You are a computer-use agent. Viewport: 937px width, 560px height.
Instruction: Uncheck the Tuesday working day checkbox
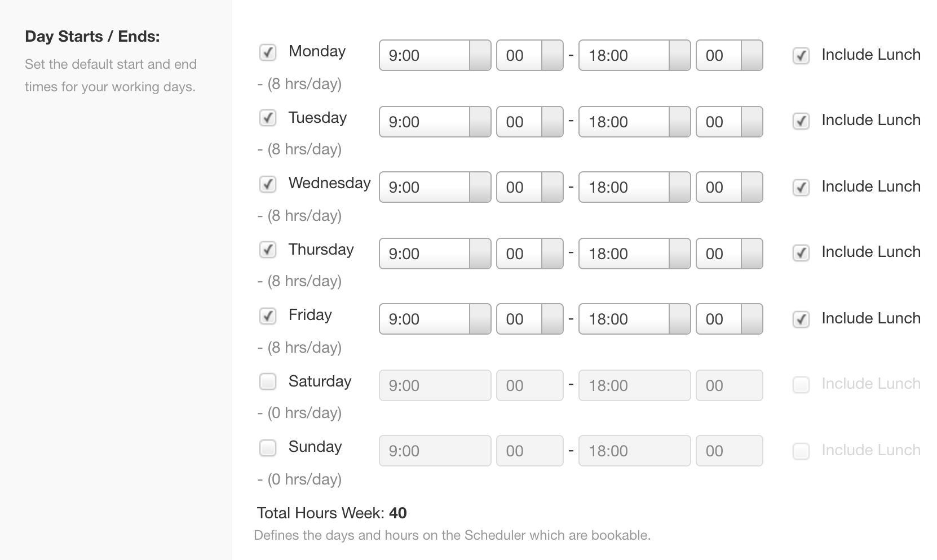pyautogui.click(x=268, y=118)
